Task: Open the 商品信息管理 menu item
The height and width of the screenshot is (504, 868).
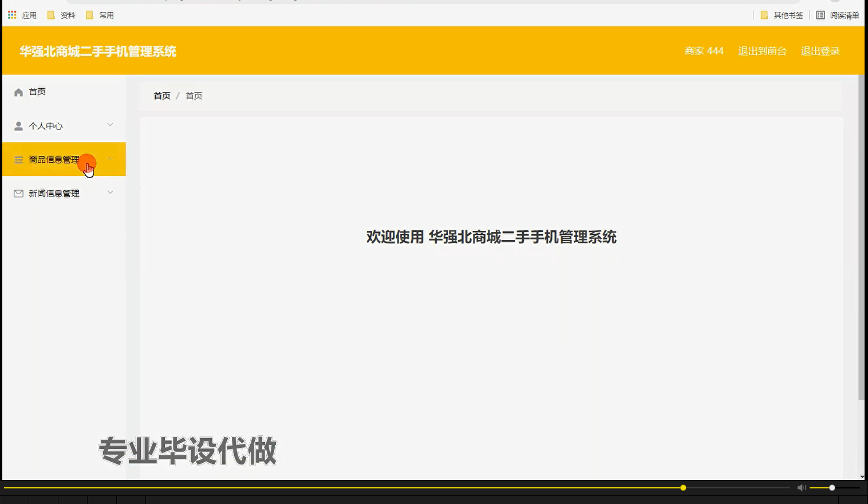Action: pos(54,159)
